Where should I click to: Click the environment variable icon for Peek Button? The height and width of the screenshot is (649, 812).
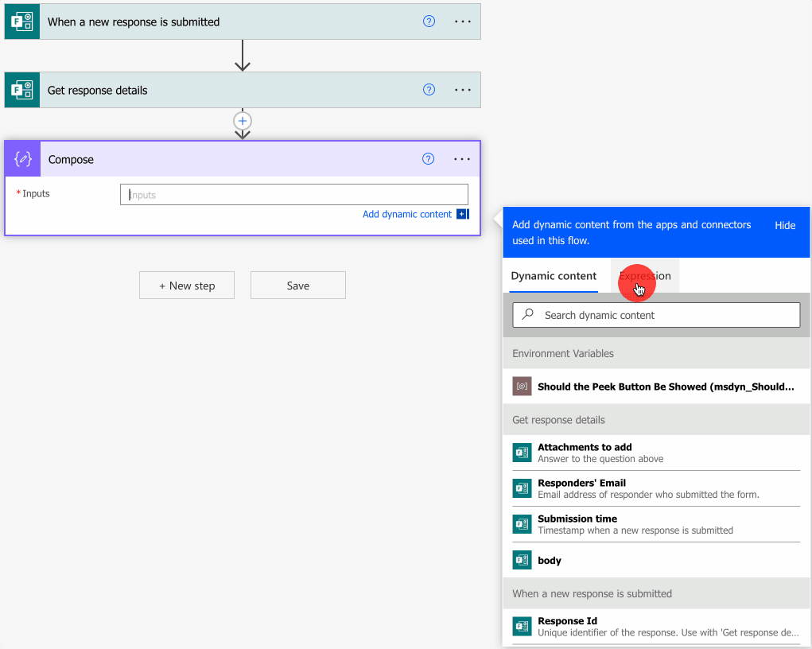coord(522,387)
